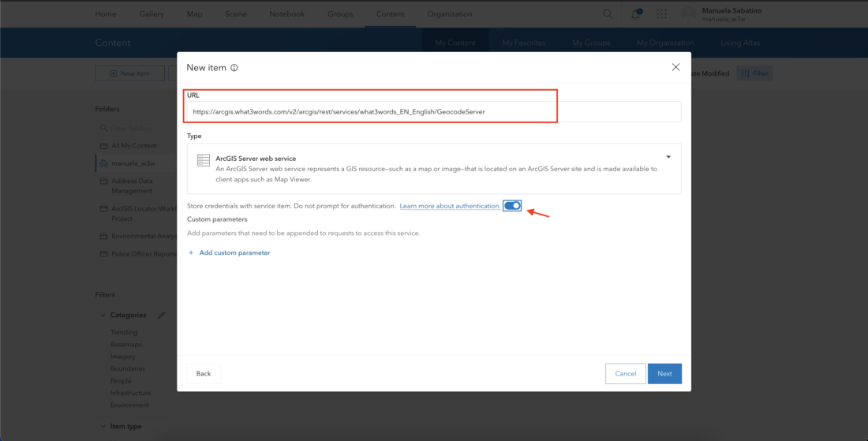Open the Type dropdown arrow
Image resolution: width=868 pixels, height=441 pixels.
click(x=668, y=157)
